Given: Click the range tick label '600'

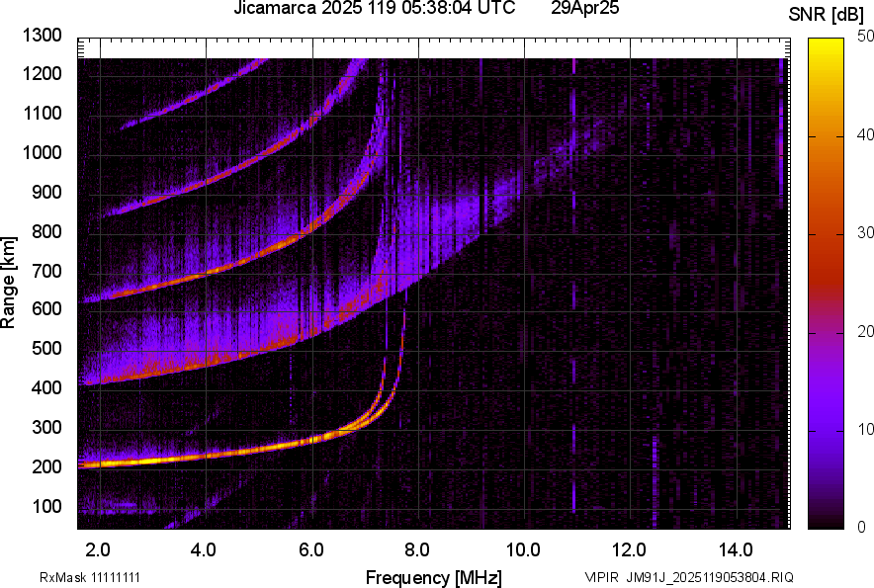Looking at the screenshot, I should point(46,308).
